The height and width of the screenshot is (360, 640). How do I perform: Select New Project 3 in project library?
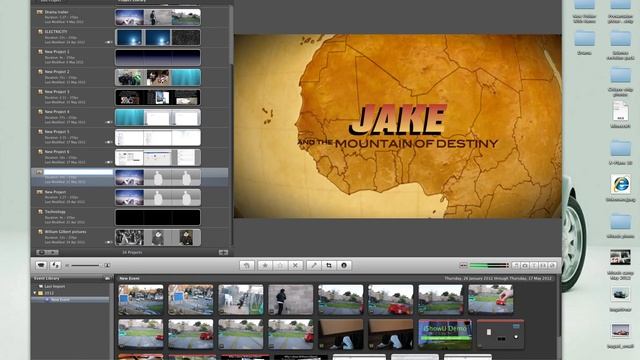(x=129, y=97)
